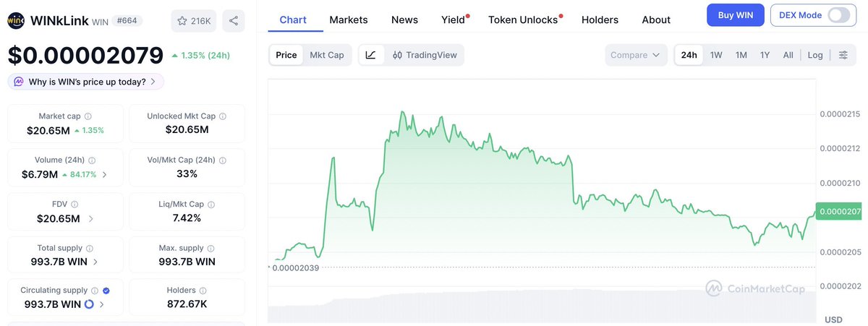Enable Log scale on chart
The image size is (868, 326).
tap(815, 55)
